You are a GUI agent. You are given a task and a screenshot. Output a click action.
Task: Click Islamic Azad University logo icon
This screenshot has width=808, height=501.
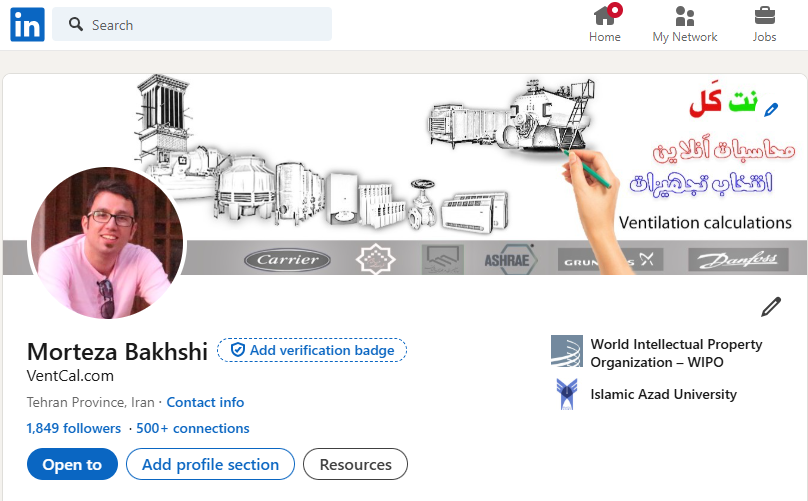[567, 394]
